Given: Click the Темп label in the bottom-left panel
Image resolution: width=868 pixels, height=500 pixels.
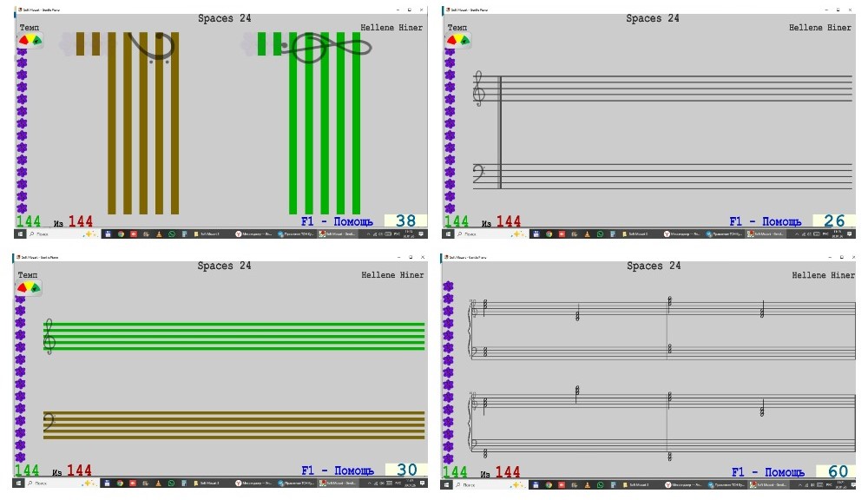Looking at the screenshot, I should [x=30, y=275].
